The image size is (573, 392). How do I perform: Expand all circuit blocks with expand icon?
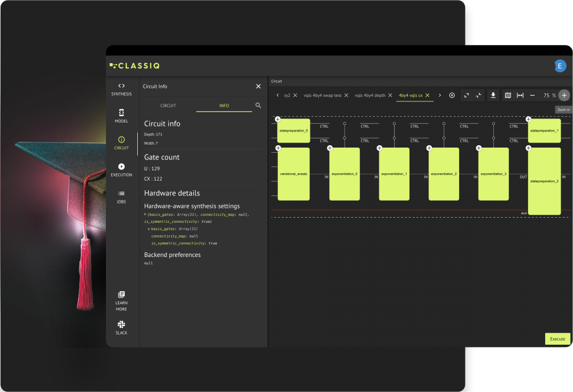click(466, 95)
